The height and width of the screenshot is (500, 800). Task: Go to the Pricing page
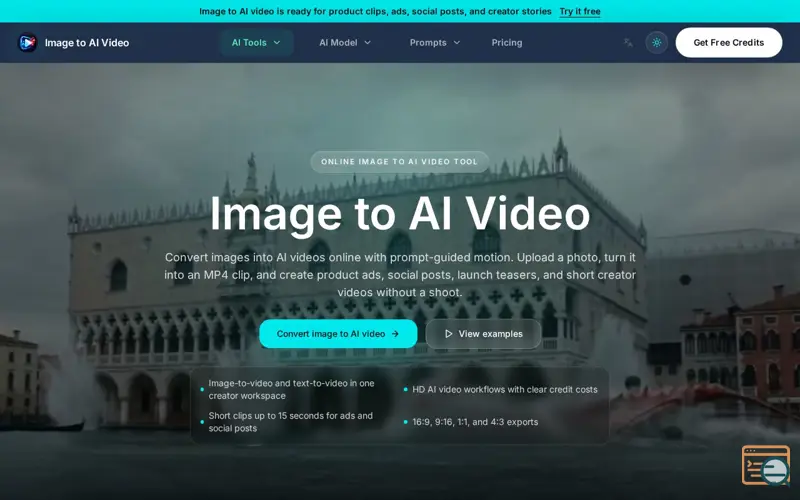tap(507, 43)
